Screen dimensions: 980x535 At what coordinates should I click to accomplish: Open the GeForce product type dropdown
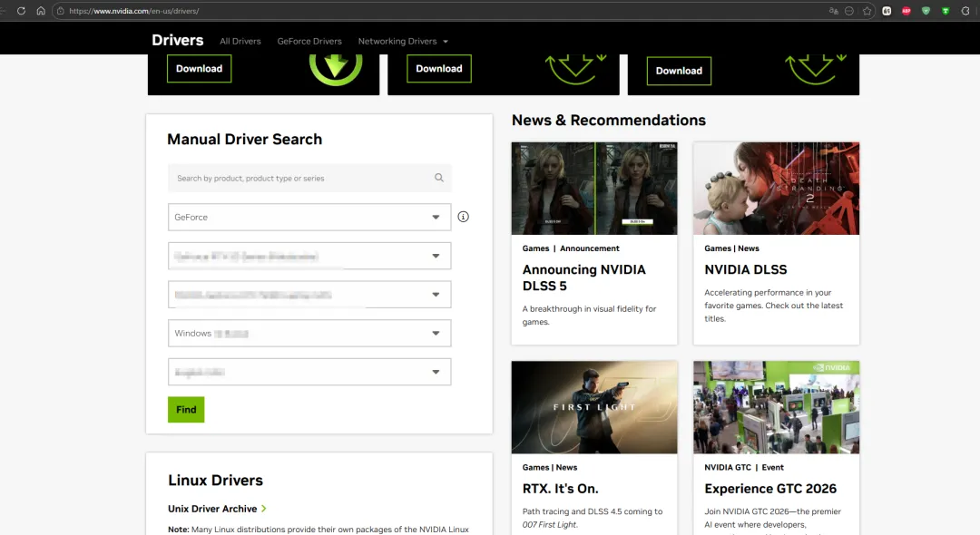point(309,218)
